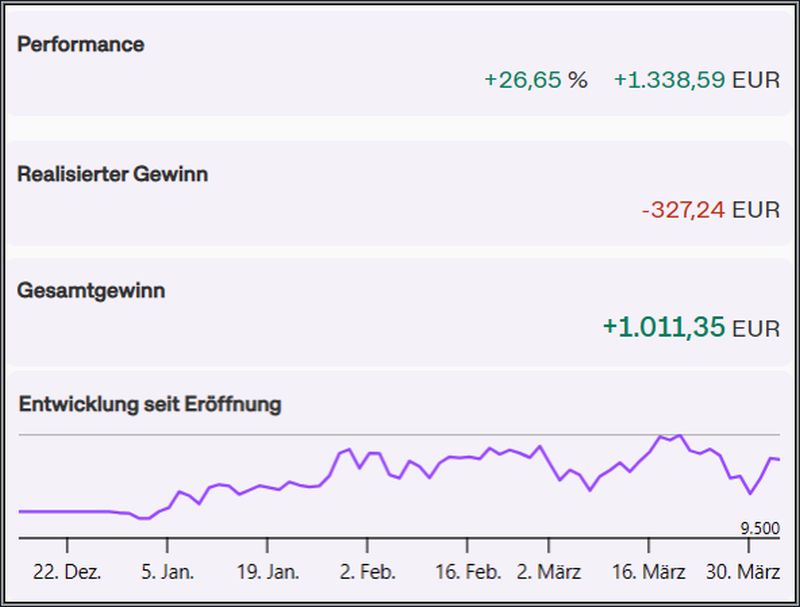
Task: Click the Performance section label
Action: tap(81, 45)
